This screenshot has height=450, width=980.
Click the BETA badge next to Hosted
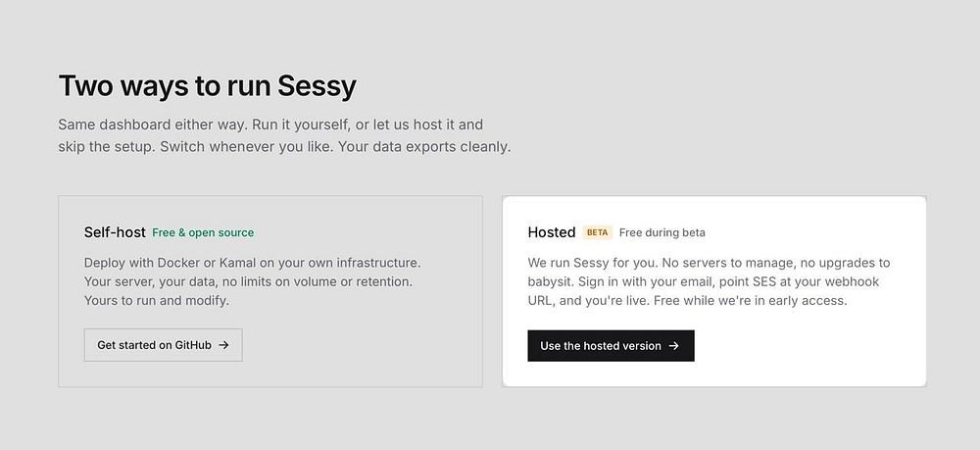tap(598, 232)
